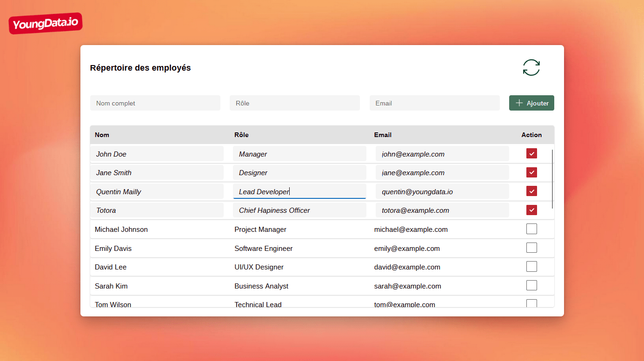The height and width of the screenshot is (361, 644).
Task: Select the sarah@example.com cell
Action: pos(408,286)
